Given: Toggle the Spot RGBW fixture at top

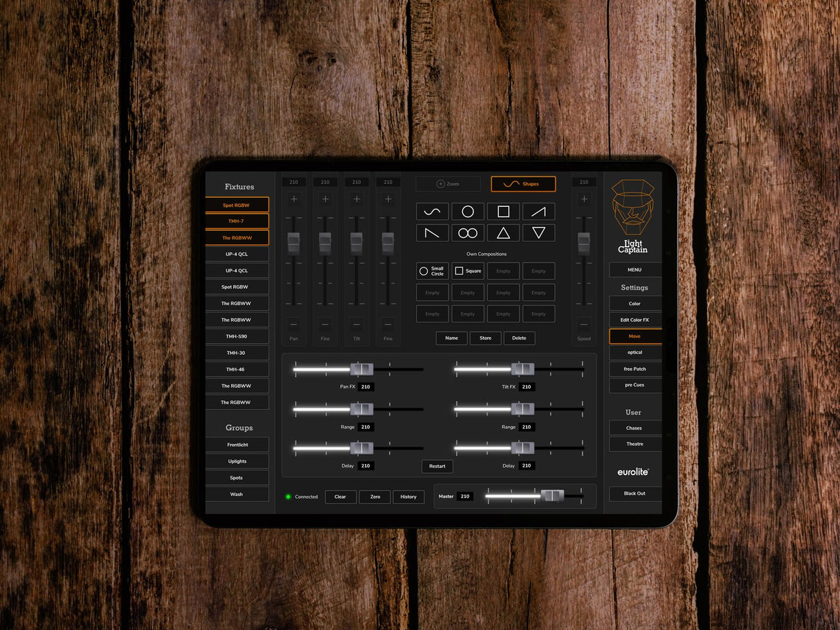Looking at the screenshot, I should click(x=237, y=205).
